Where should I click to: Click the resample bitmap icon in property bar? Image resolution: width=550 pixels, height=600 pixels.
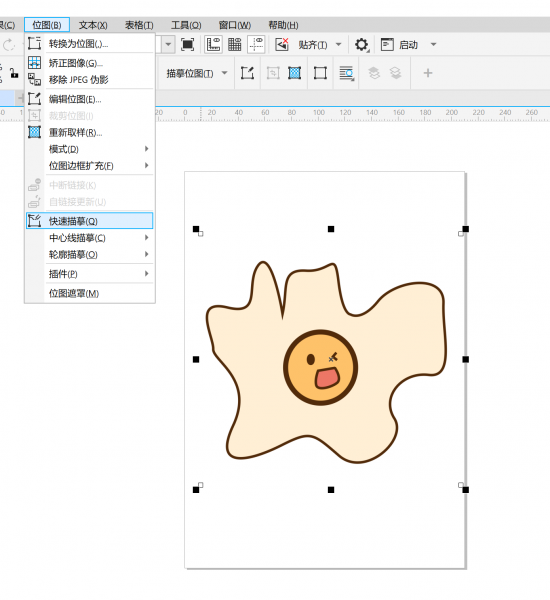click(294, 73)
